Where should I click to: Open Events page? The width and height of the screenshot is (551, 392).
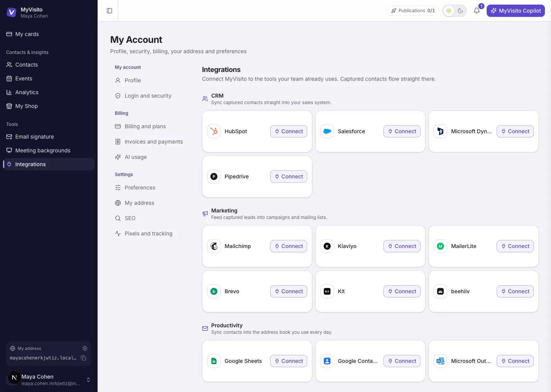pos(49,78)
